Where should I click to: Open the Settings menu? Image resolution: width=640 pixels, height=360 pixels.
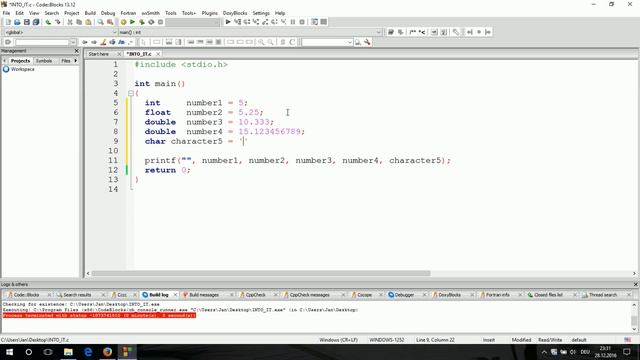(x=261, y=13)
